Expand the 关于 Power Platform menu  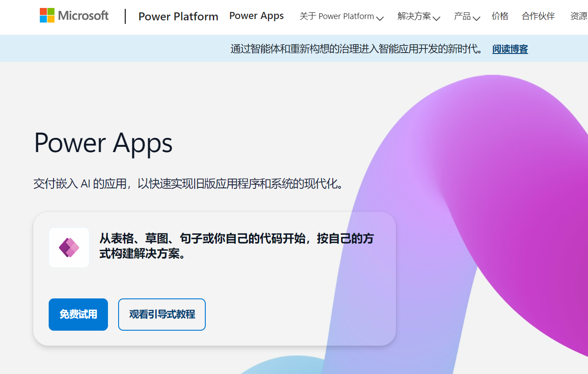tap(341, 16)
